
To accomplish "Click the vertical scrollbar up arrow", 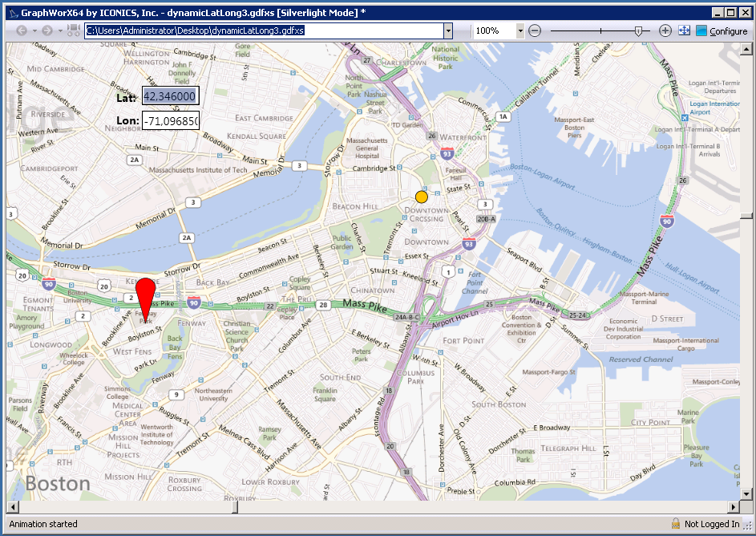I will click(x=746, y=49).
